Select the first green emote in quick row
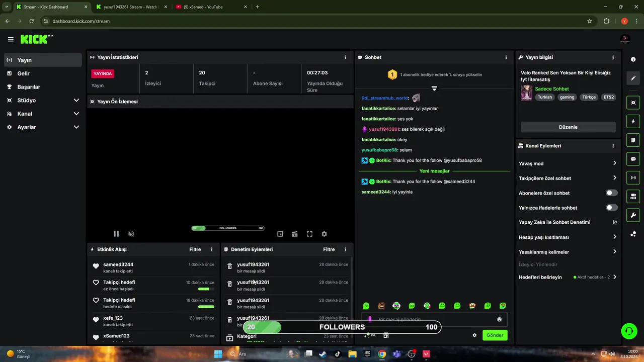Viewport: 644px width, 362px height. coord(366,306)
